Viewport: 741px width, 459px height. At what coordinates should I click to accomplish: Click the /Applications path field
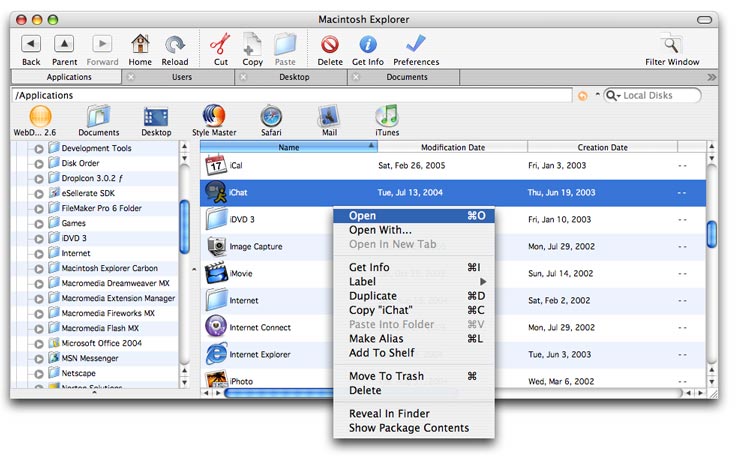(291, 95)
